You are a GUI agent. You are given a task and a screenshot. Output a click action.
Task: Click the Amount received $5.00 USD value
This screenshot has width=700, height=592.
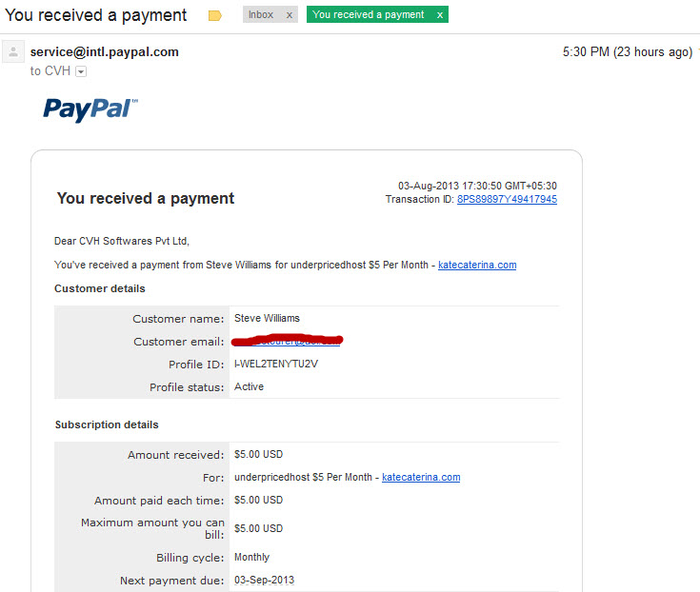coord(258,455)
